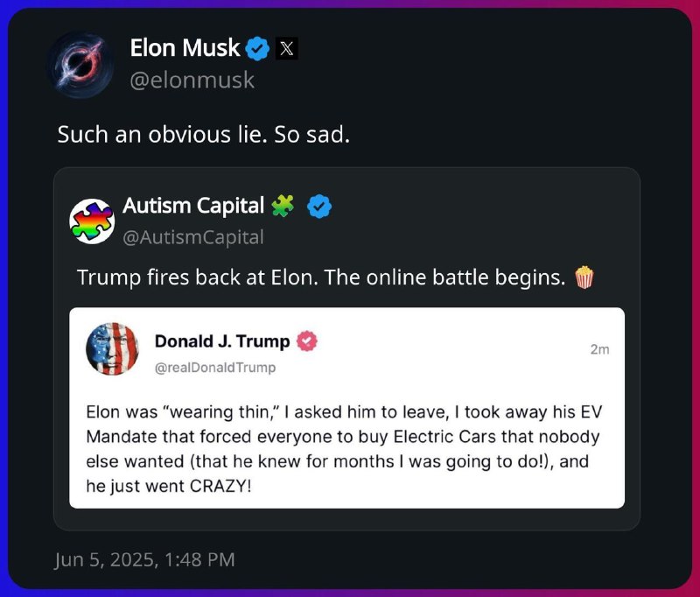This screenshot has width=700, height=597.
Task: Click the 'Trump fires back at Elon' text
Action: tap(321, 277)
